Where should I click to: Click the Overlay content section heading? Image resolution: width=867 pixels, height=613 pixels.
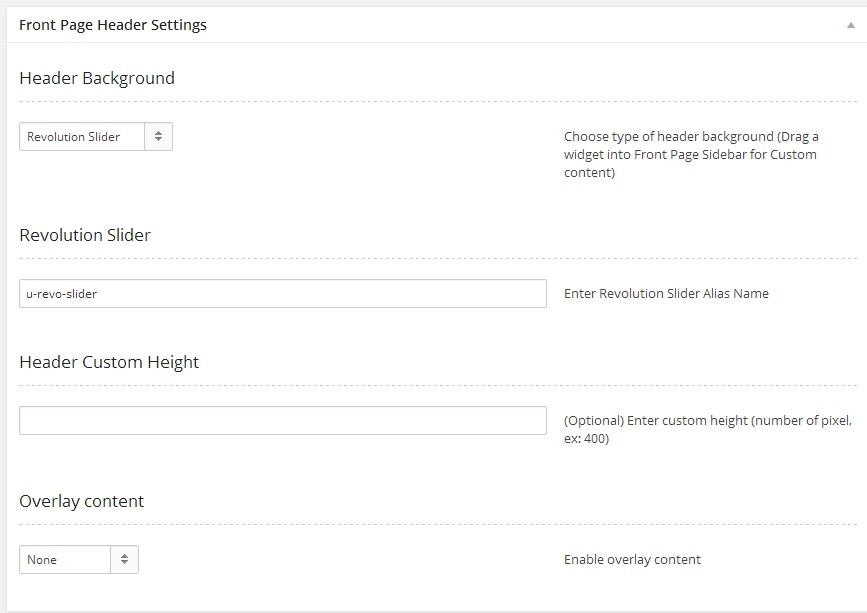[82, 501]
